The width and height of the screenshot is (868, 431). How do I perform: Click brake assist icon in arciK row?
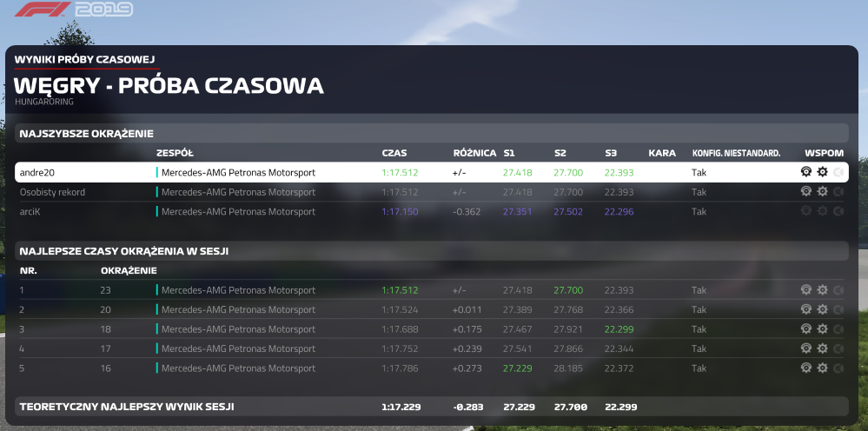(x=838, y=211)
